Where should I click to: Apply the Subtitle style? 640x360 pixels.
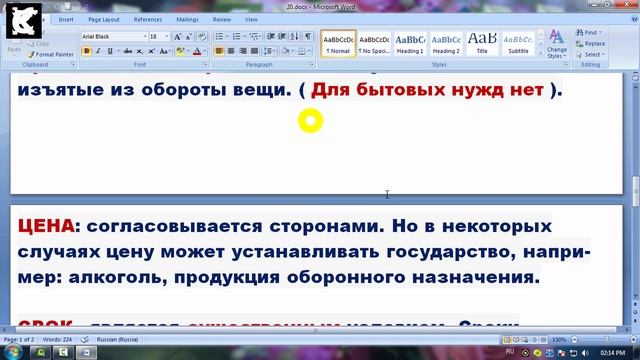point(518,43)
